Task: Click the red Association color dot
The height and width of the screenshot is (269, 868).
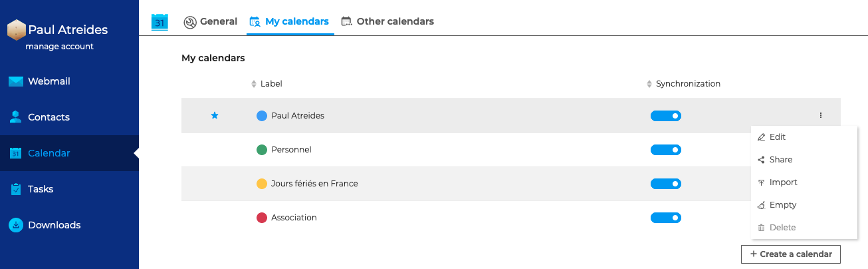Action: (x=262, y=218)
